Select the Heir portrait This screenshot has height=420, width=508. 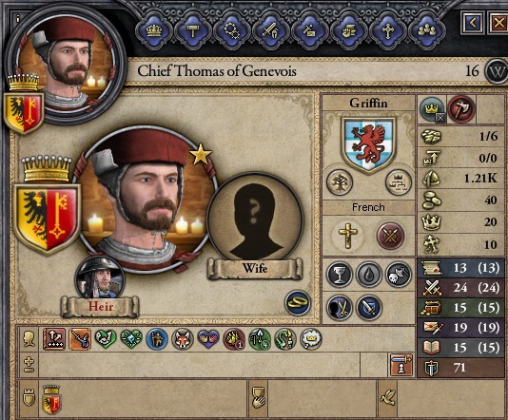(x=100, y=278)
